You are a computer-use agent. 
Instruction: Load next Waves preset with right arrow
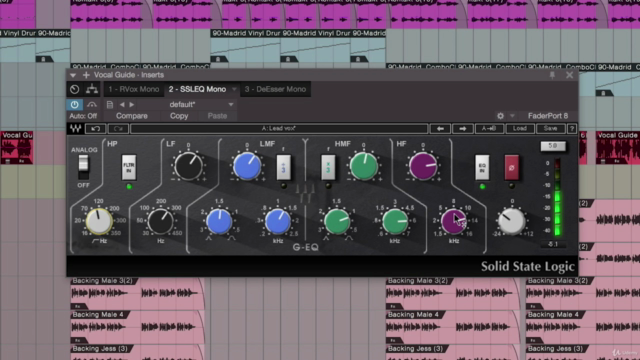pos(462,129)
